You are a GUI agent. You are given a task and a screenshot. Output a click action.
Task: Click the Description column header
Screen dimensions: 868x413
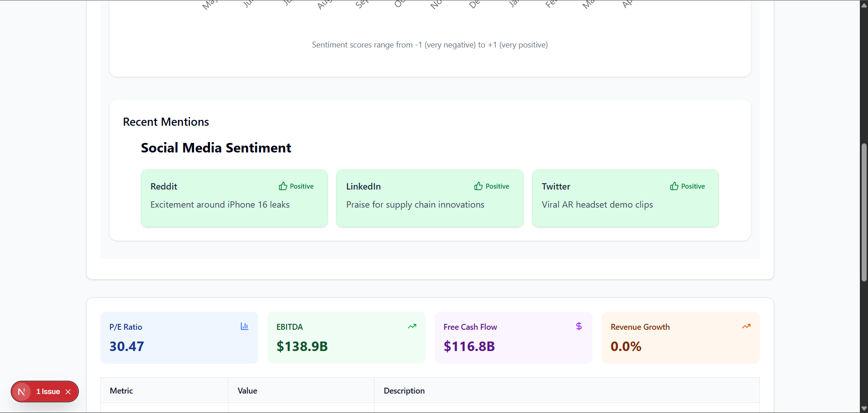[404, 391]
